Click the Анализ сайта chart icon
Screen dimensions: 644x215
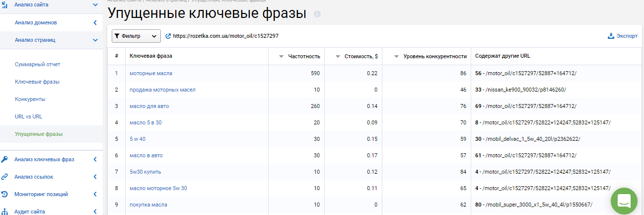[x=5, y=5]
